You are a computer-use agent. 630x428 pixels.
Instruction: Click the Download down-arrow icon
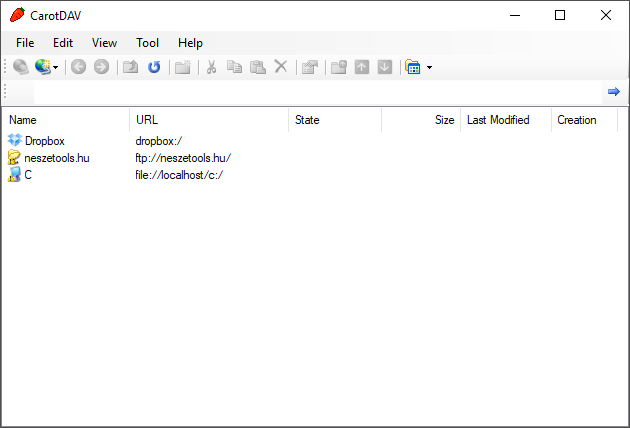point(385,67)
